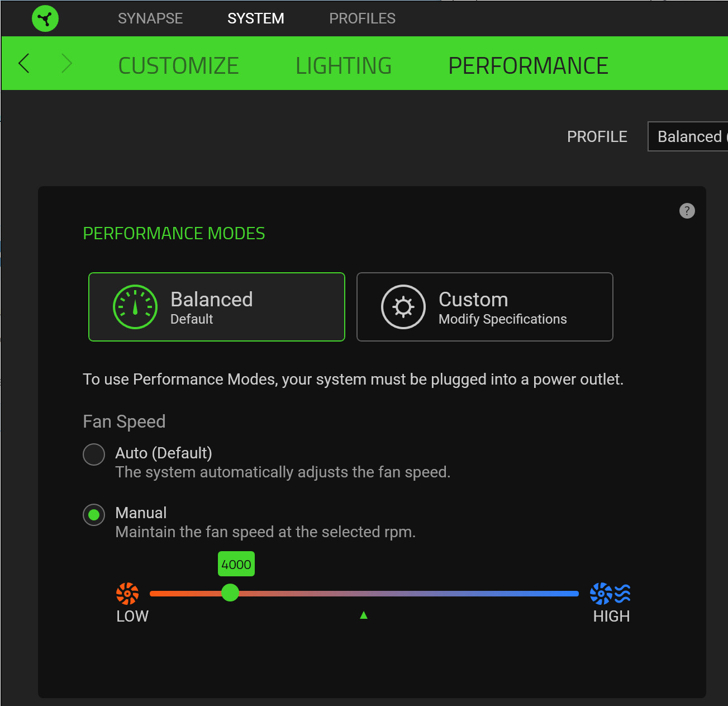Screen dimensions: 728x706
Task: Click the Razer Synapse logo icon
Action: pyautogui.click(x=45, y=18)
